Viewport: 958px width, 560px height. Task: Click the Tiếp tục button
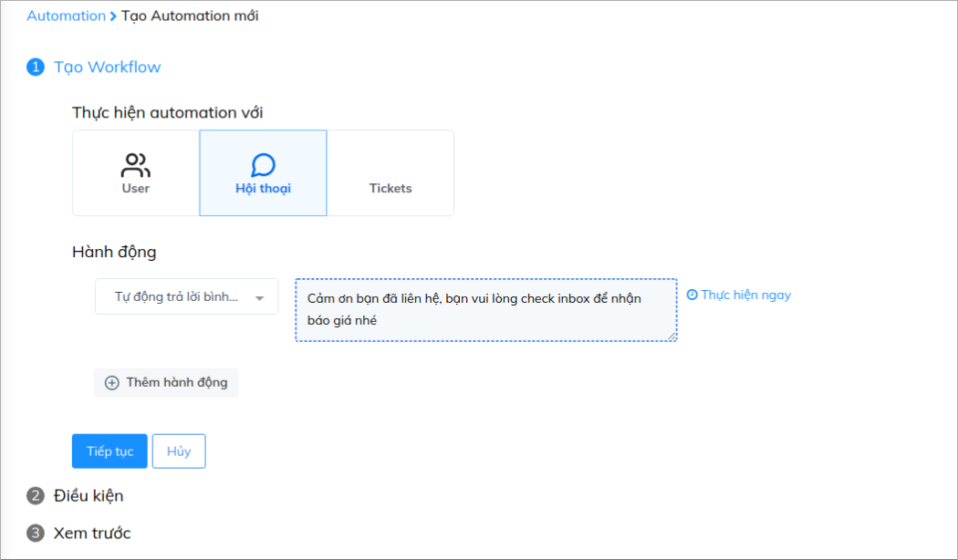[x=110, y=451]
